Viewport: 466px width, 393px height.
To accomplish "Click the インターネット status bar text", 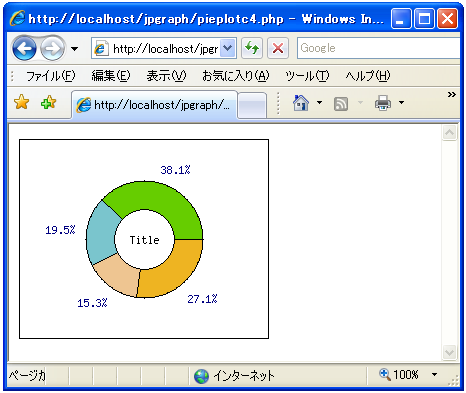I will 244,376.
